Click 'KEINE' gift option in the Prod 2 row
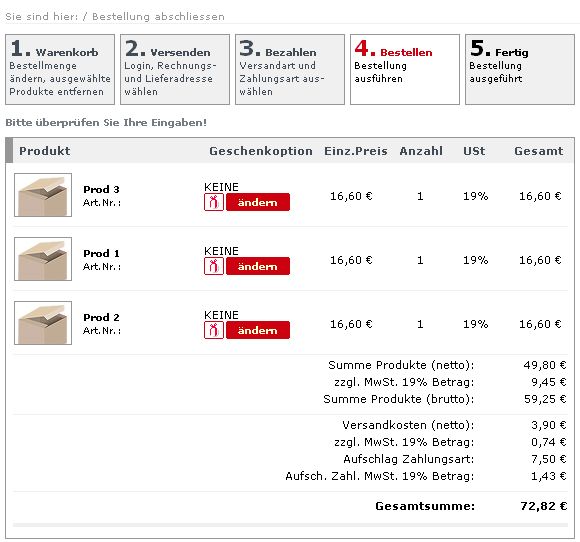Viewport: 580px width, 542px height. click(221, 315)
